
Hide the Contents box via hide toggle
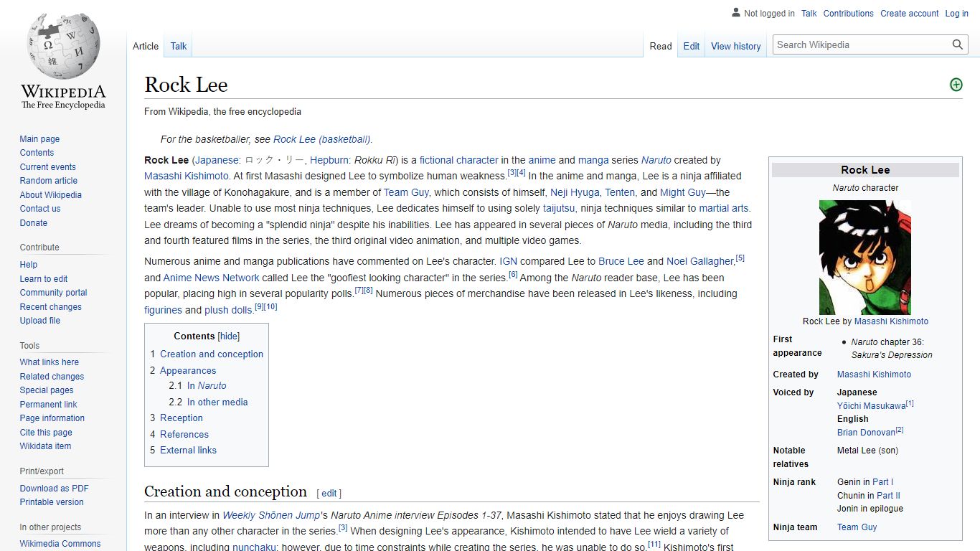tap(229, 336)
